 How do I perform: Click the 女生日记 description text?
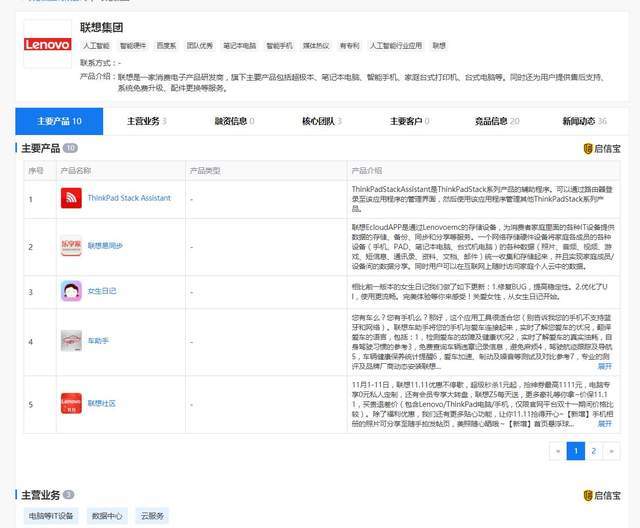pyautogui.click(x=480, y=292)
